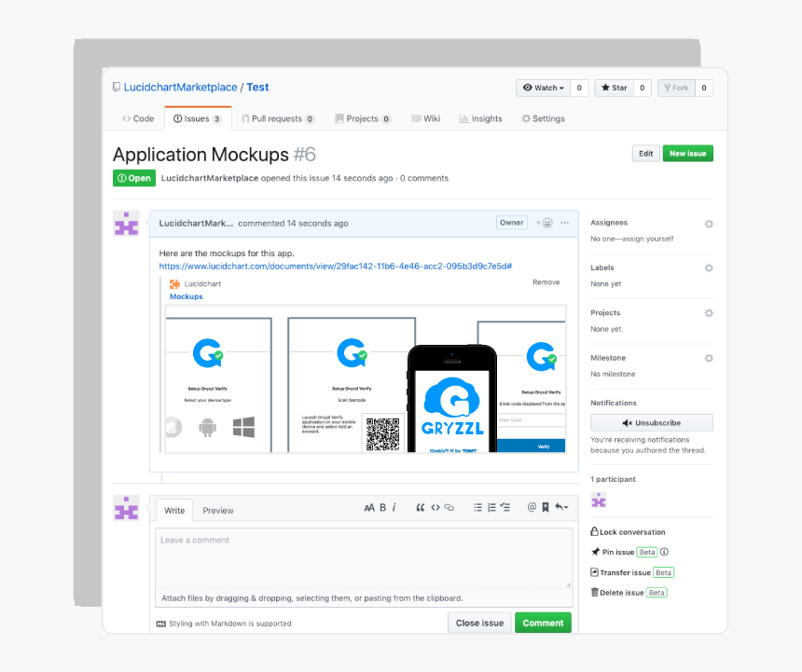Click the Leave a comment text area
The height and width of the screenshot is (672, 802).
pos(364,558)
